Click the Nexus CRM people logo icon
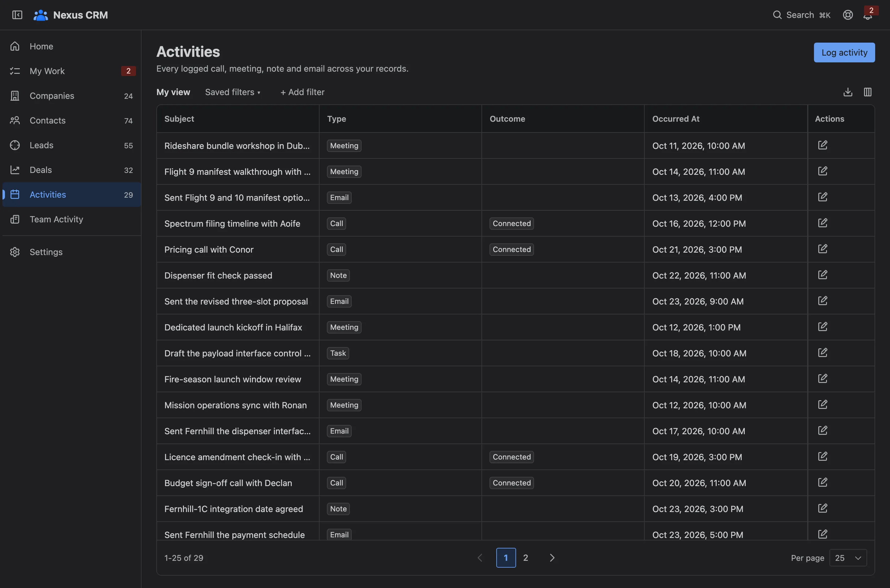 (x=40, y=15)
